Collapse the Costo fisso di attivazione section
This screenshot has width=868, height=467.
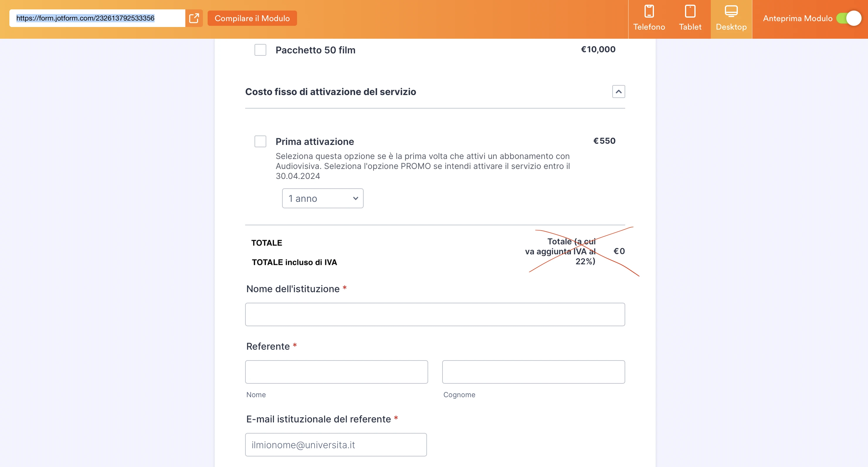coord(618,92)
